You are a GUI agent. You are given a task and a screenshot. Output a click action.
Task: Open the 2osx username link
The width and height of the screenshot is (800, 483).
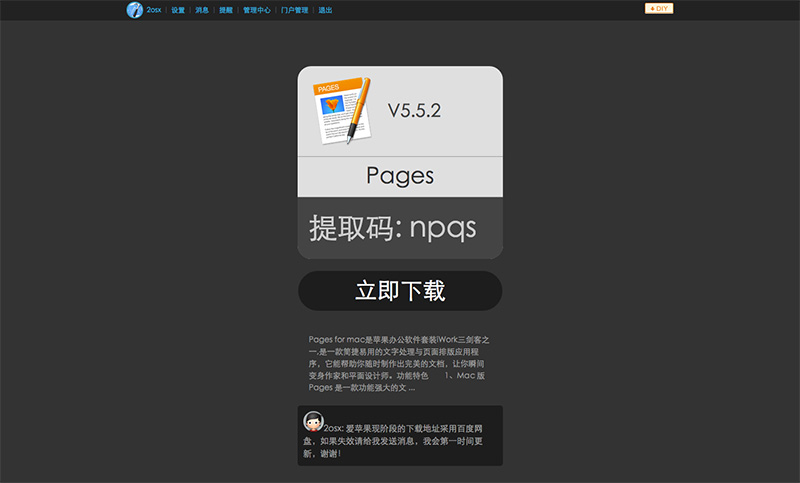point(154,10)
